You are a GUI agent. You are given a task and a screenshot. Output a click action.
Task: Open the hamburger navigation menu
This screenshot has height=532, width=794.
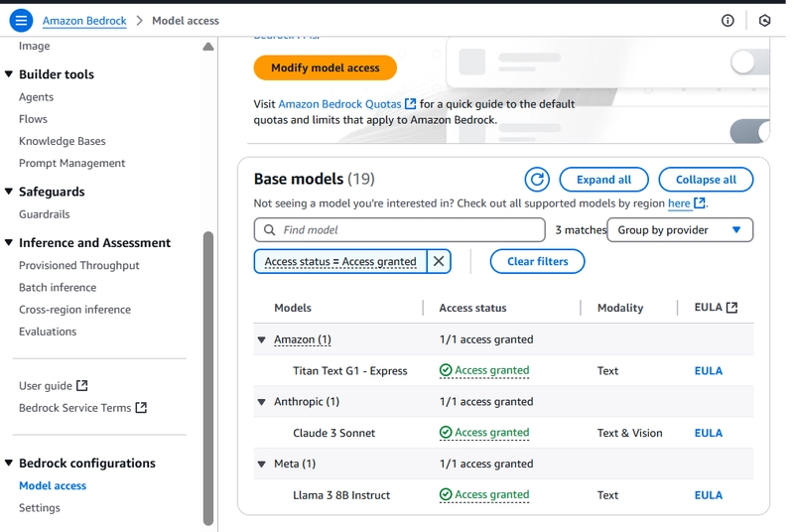coord(21,21)
